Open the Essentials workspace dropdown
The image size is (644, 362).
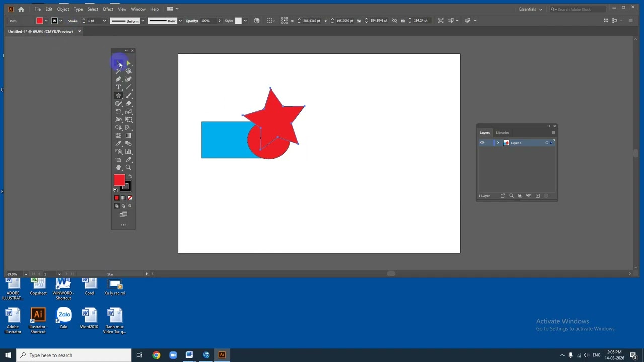(x=531, y=9)
